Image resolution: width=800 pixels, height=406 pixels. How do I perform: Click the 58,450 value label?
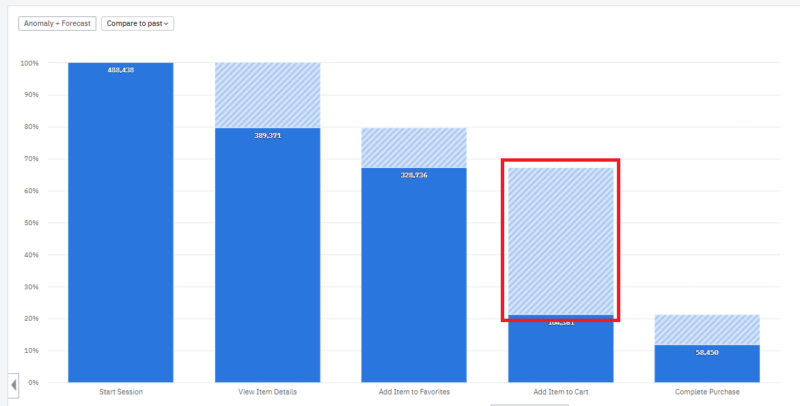pos(706,352)
